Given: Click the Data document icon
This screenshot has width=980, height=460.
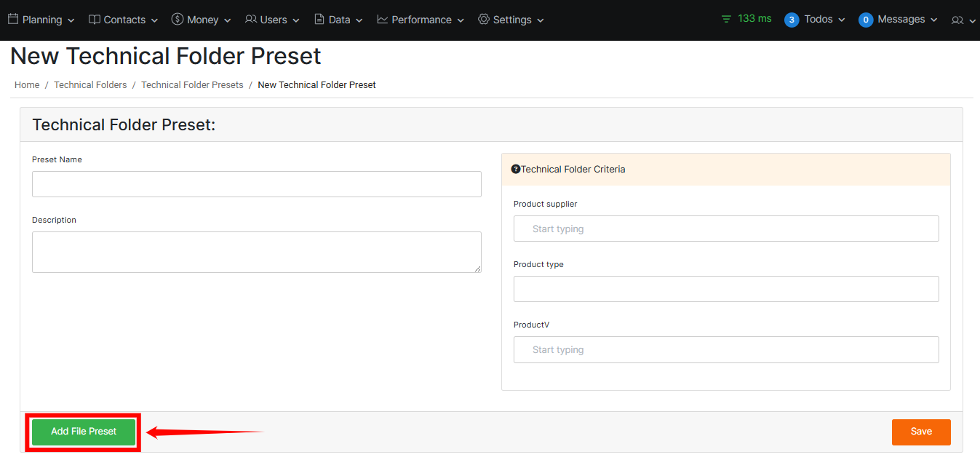Looking at the screenshot, I should [319, 20].
